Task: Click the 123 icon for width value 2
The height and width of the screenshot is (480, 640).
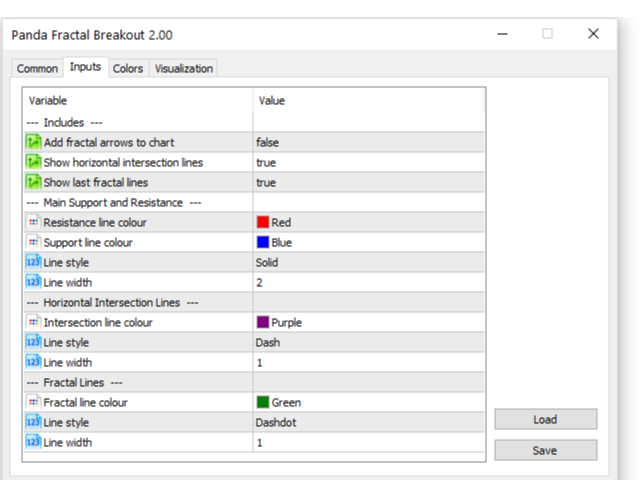Action: tap(33, 282)
